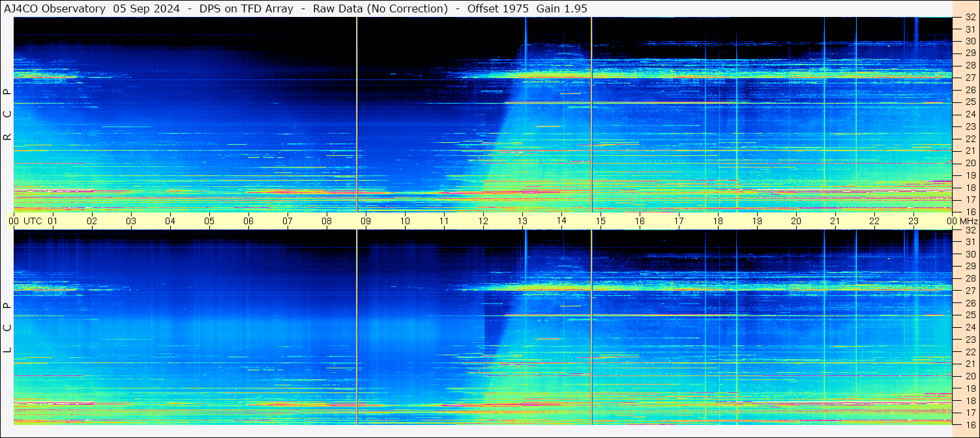Click the "17" hour label on time axis
Image resolution: width=980 pixels, height=438 pixels.
click(x=679, y=221)
